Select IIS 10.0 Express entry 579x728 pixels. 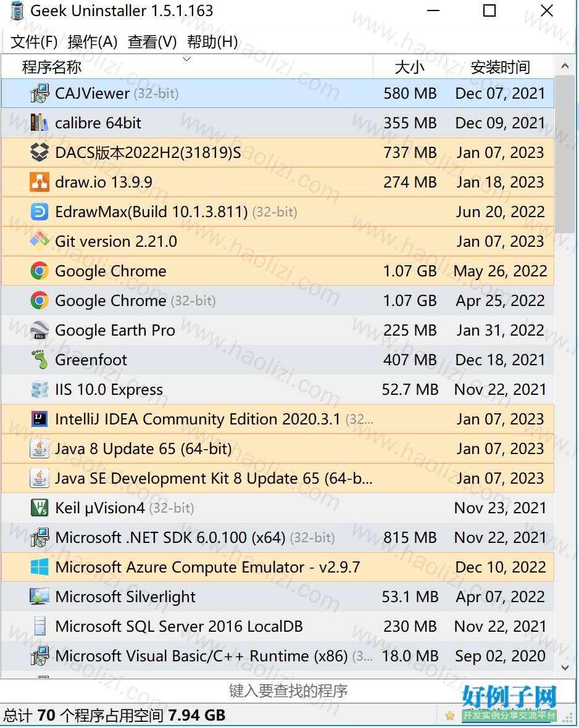[x=109, y=389]
